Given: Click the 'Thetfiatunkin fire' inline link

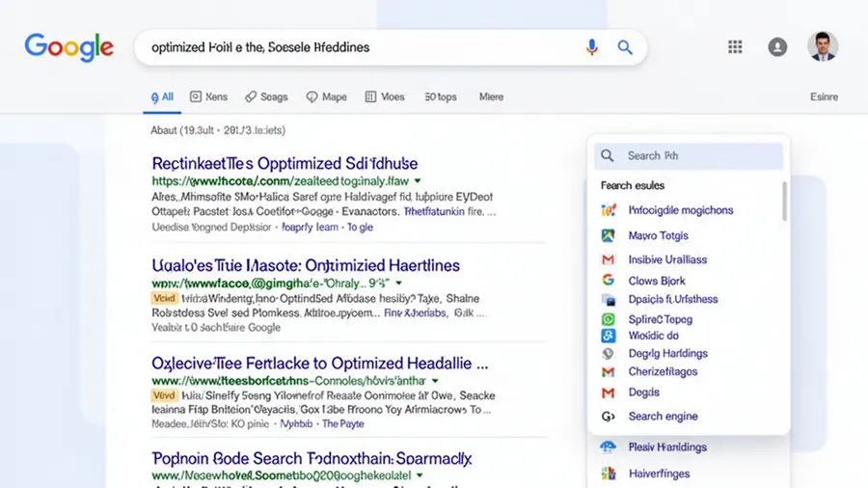Looking at the screenshot, I should (x=443, y=212).
